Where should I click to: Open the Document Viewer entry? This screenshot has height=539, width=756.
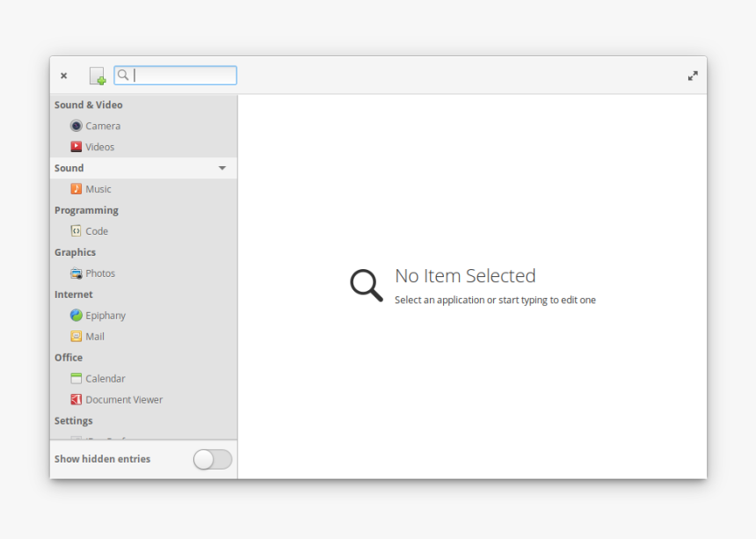(124, 399)
